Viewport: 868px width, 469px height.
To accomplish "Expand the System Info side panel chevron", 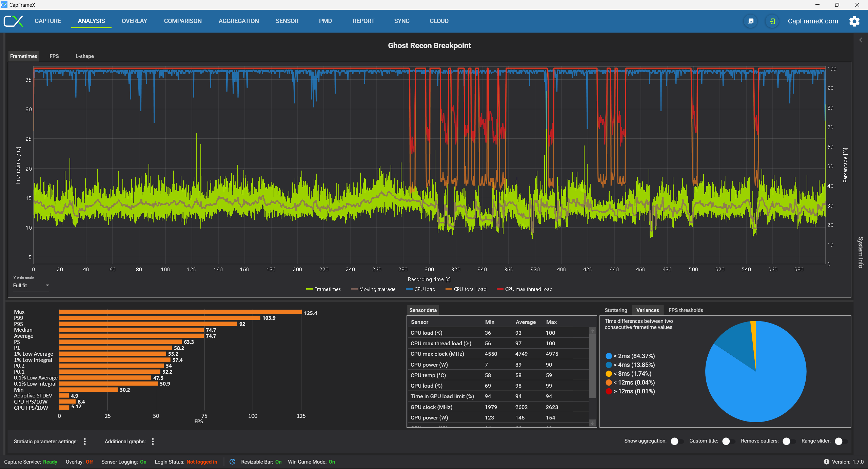I will [x=861, y=40].
